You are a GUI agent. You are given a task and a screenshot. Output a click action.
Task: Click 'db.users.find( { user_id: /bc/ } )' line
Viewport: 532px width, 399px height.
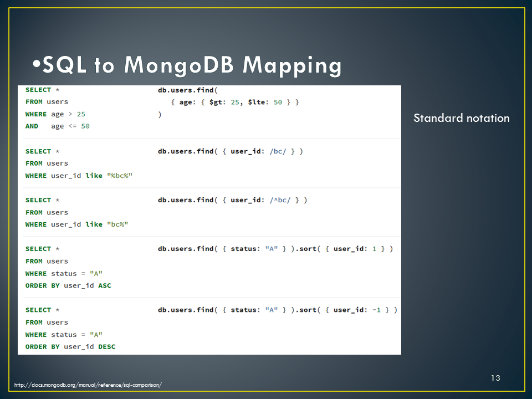(x=231, y=151)
